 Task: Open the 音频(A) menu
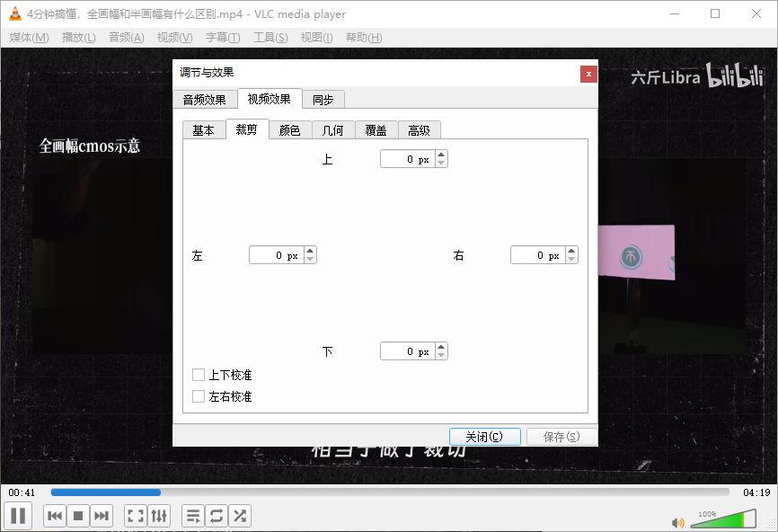(127, 38)
